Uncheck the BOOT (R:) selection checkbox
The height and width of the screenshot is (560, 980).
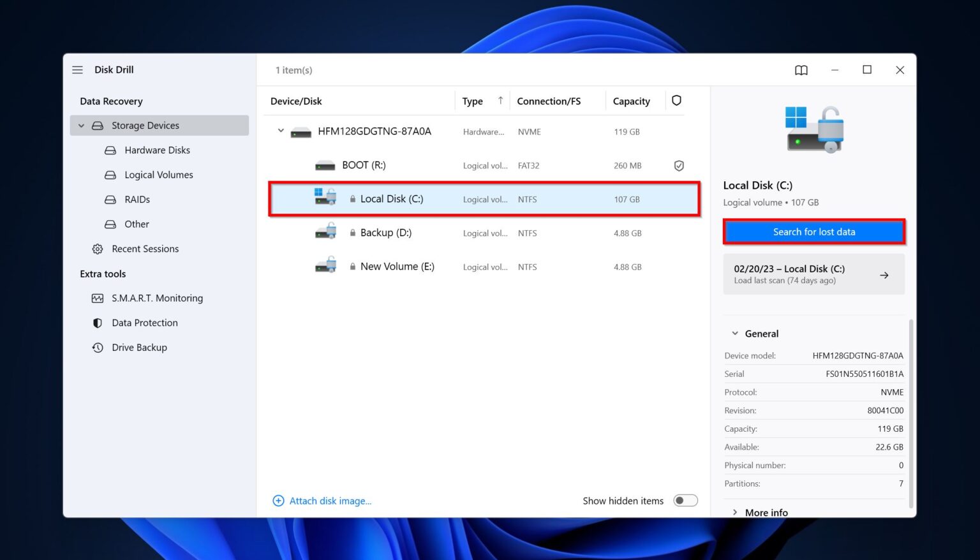pyautogui.click(x=679, y=165)
